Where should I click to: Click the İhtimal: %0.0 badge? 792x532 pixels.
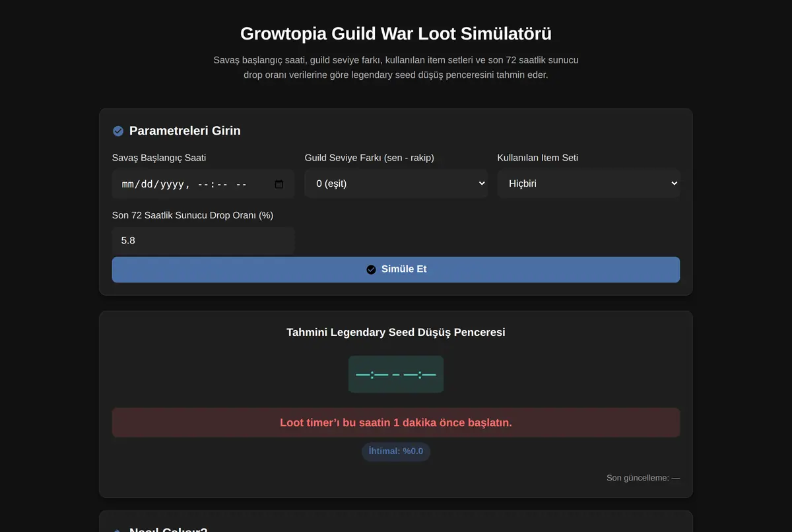[x=396, y=451]
